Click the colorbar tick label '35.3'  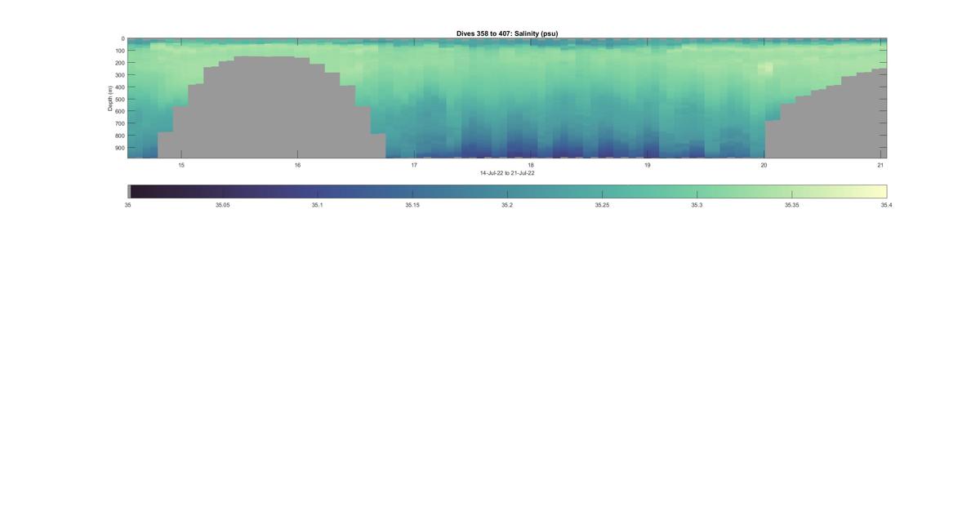click(697, 206)
